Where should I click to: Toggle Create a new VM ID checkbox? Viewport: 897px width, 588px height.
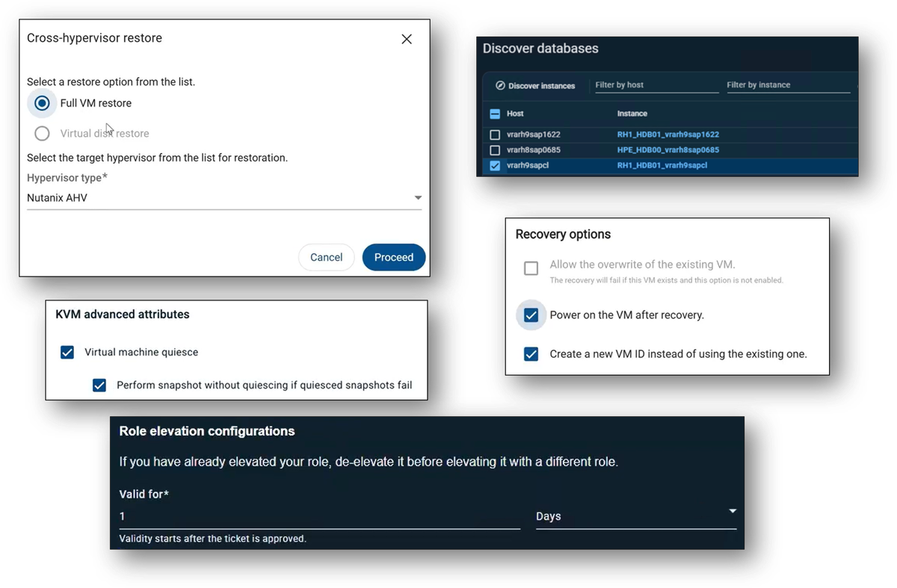pos(531,354)
